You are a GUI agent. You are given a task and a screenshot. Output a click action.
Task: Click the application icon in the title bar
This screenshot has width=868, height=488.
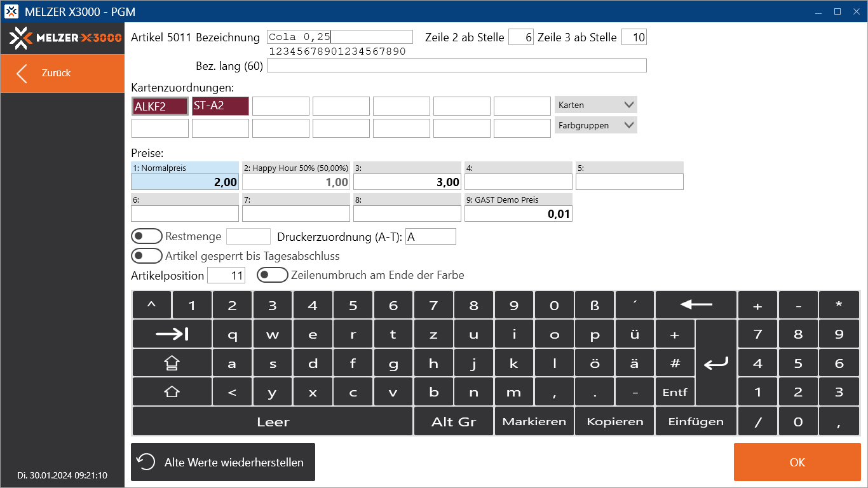11,11
